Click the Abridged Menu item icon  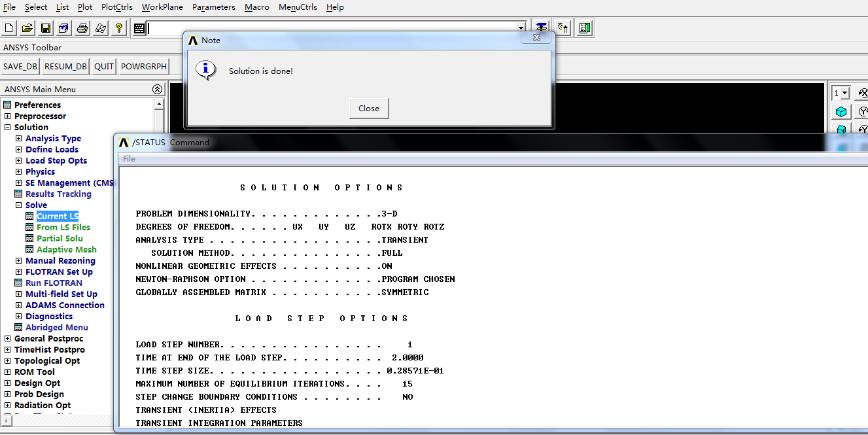click(x=18, y=327)
